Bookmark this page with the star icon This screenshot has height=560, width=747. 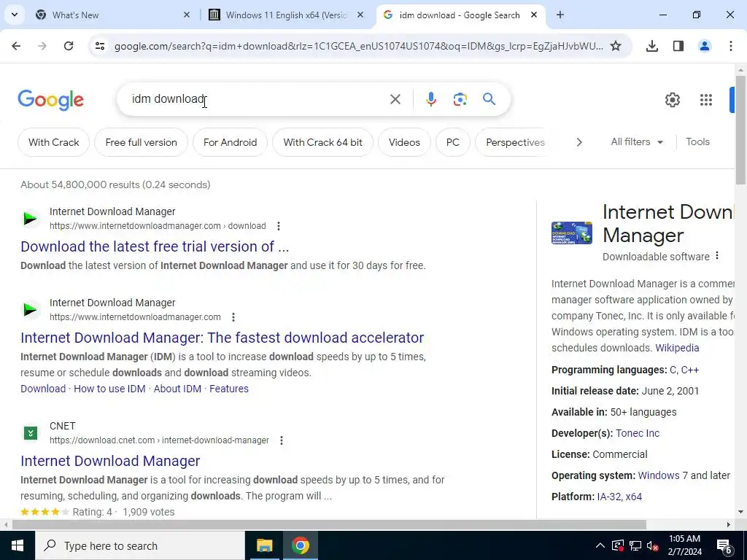[616, 46]
